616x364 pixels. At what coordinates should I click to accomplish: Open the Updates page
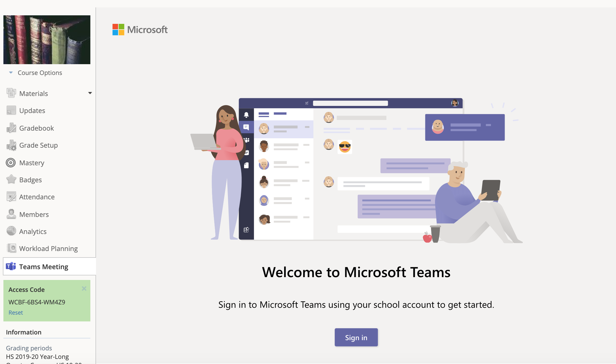coord(32,111)
